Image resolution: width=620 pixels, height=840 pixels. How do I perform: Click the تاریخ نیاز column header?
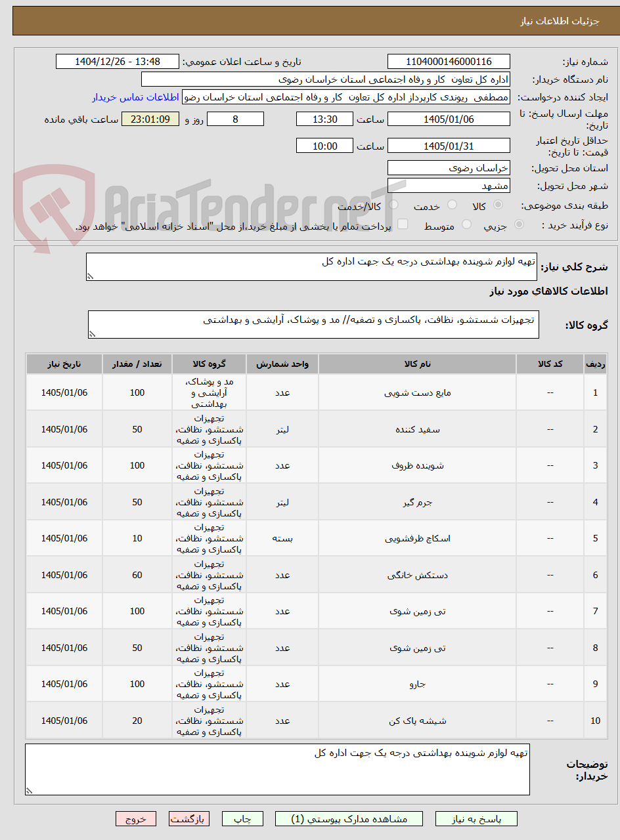tap(64, 364)
